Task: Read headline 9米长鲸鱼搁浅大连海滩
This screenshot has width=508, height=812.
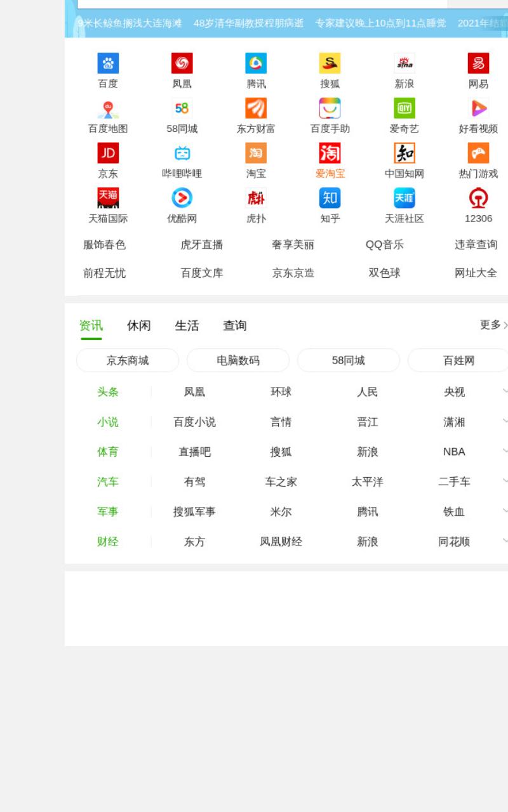Action: 130,23
